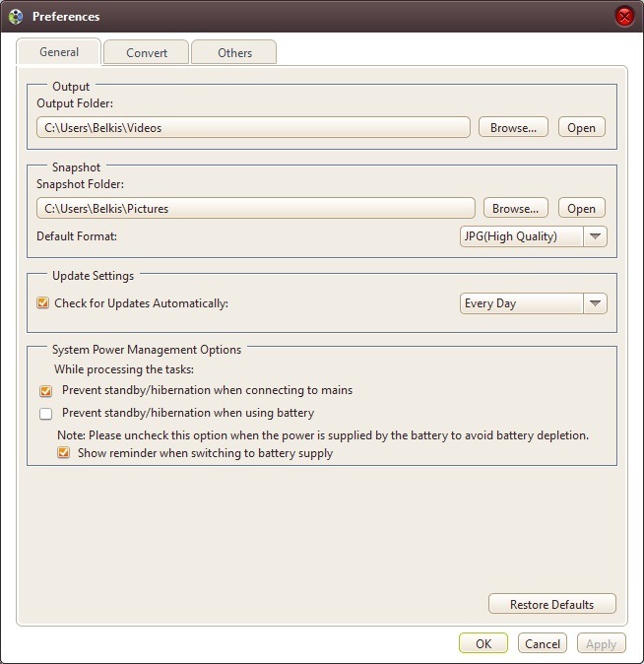Close the Preferences dialog with red X
The width and height of the screenshot is (644, 664).
[624, 17]
